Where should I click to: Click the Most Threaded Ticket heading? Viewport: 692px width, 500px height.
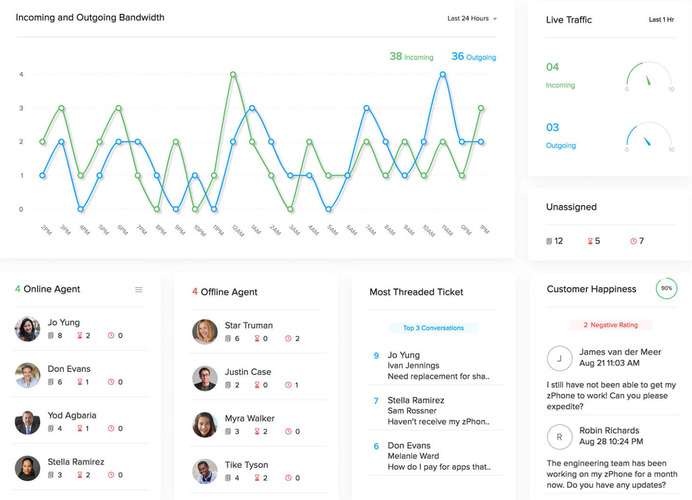pos(416,292)
